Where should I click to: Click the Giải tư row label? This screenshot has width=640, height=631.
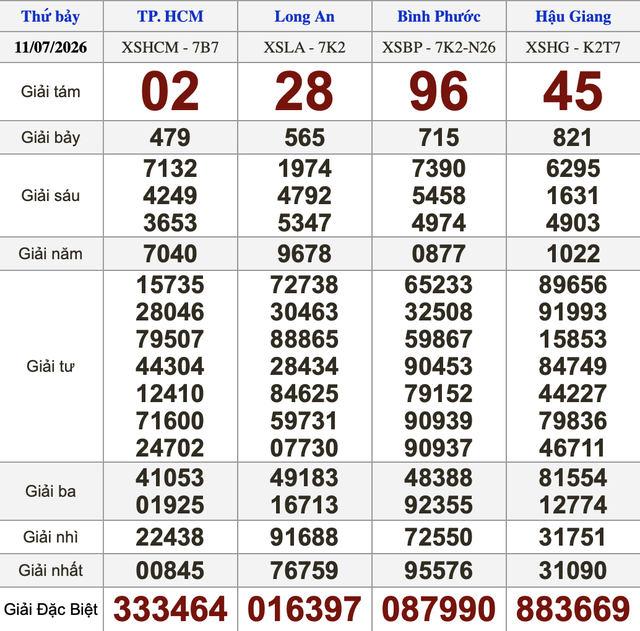(x=51, y=366)
